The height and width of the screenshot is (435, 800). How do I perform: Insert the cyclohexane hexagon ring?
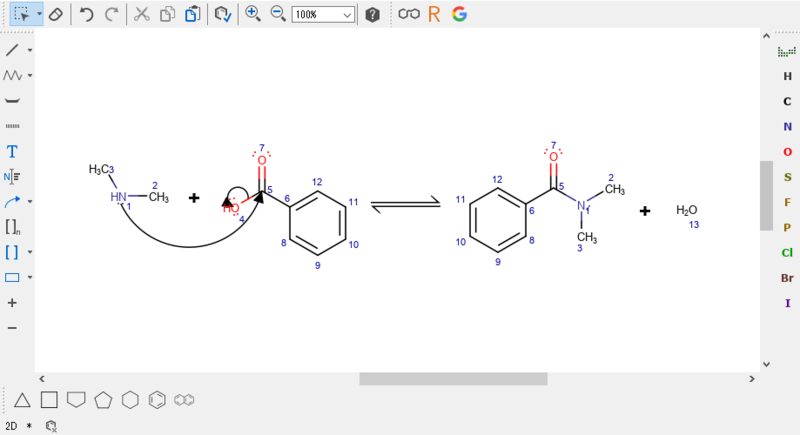click(130, 400)
